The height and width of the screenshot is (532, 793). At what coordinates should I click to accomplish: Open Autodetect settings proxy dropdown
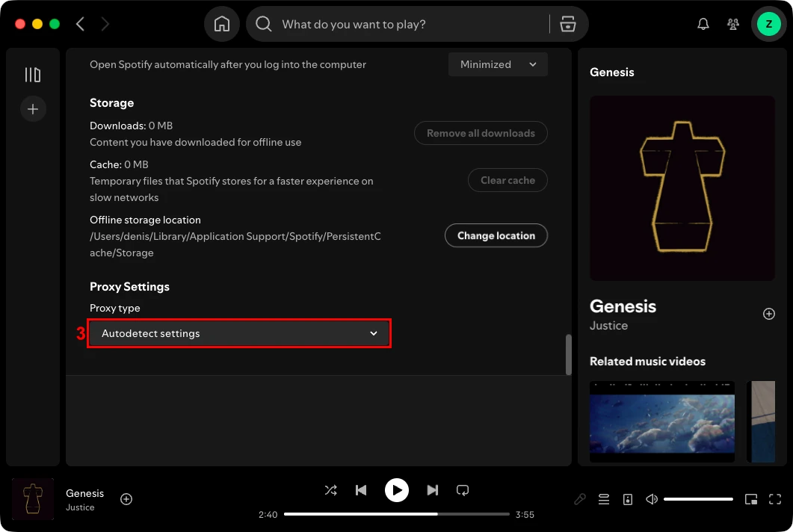(x=239, y=333)
